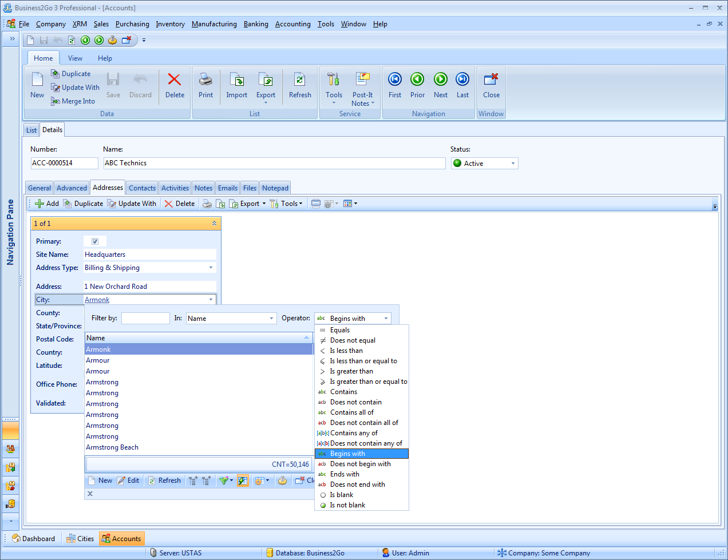Image resolution: width=728 pixels, height=560 pixels.
Task: Click gear joystick icon in quick access toolbar
Action: (x=113, y=40)
